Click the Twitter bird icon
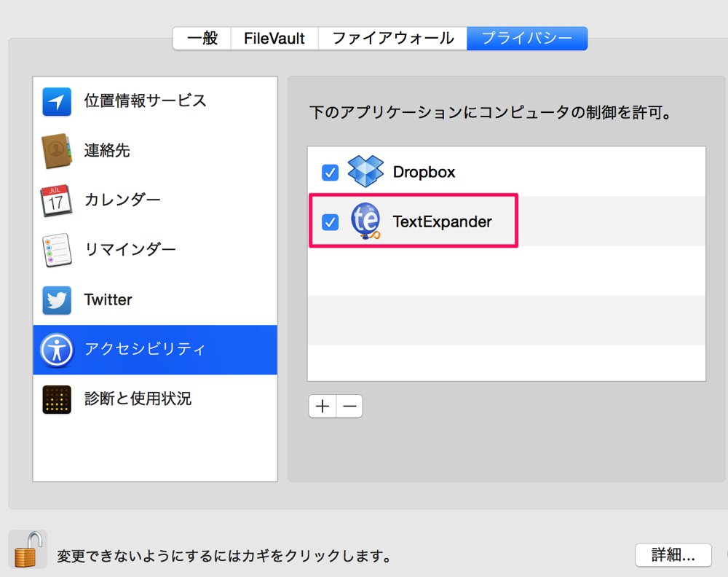This screenshot has height=577, width=728. coord(57,300)
